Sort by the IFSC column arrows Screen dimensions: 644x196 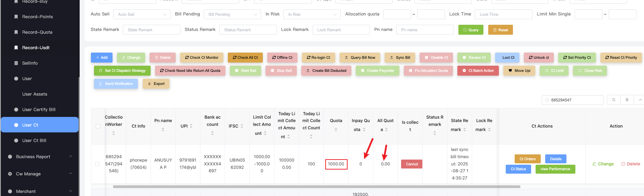242,126
